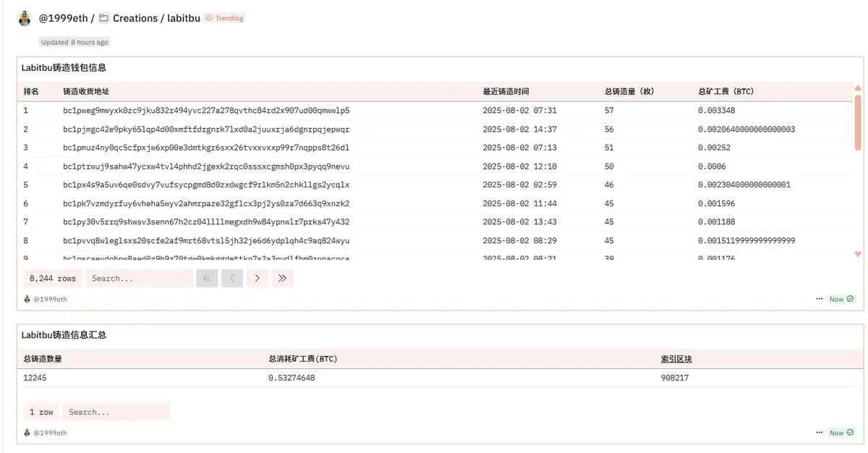Sort by 铸造收货地址 column header
Screen dimensions: 868x453
coord(86,92)
